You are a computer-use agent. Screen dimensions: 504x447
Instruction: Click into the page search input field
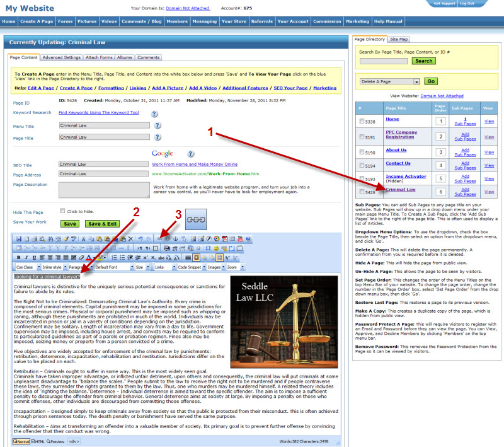point(384,61)
